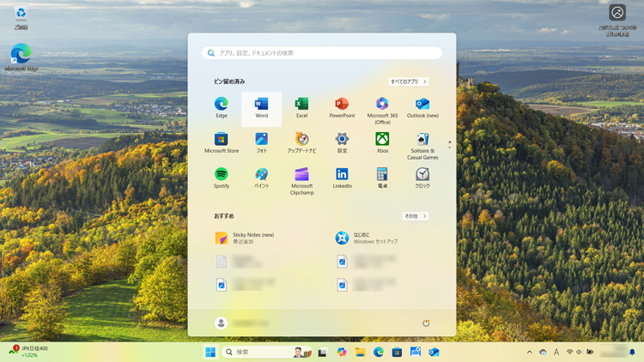Click the power button in Start menu

point(426,323)
